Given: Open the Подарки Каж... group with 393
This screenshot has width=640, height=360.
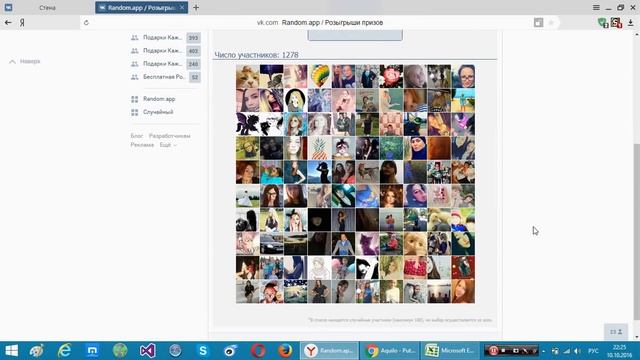Looking at the screenshot, I should coord(165,38).
